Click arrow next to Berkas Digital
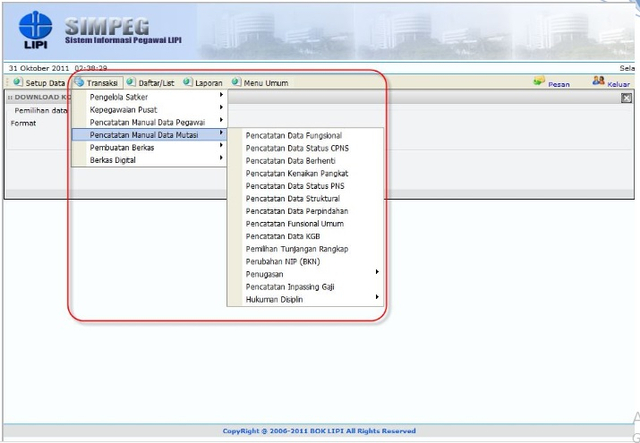Image resolution: width=640 pixels, height=443 pixels. click(x=221, y=158)
